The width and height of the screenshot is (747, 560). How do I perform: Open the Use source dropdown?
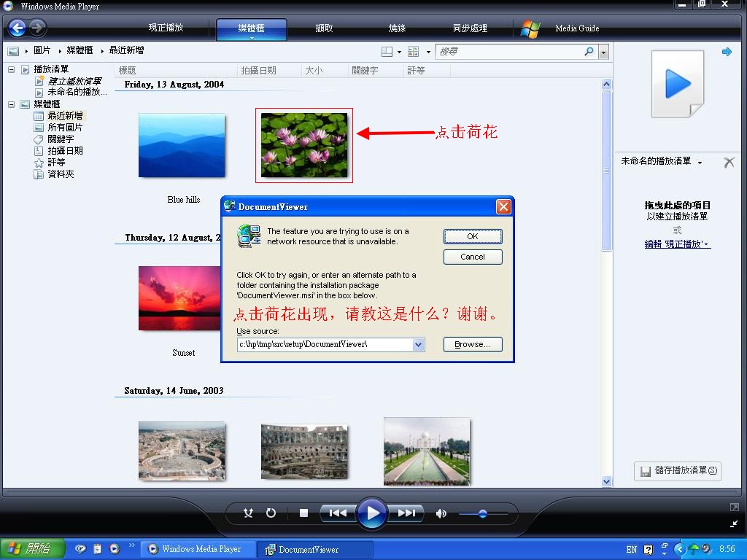[419, 345]
